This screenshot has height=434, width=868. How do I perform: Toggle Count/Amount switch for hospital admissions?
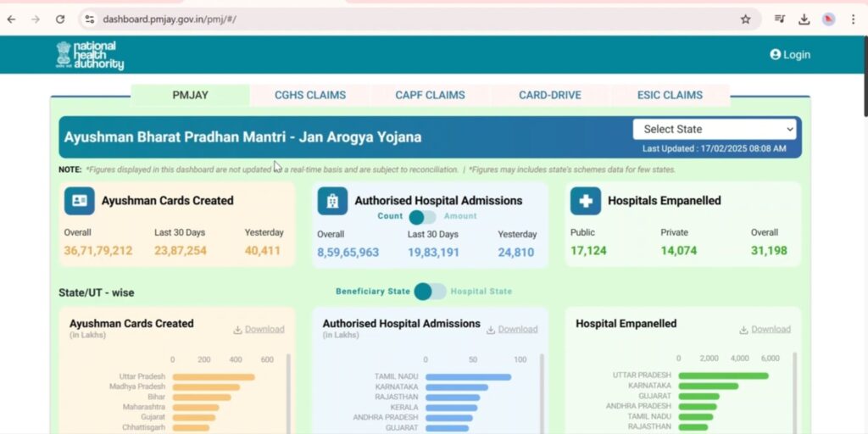click(x=421, y=217)
